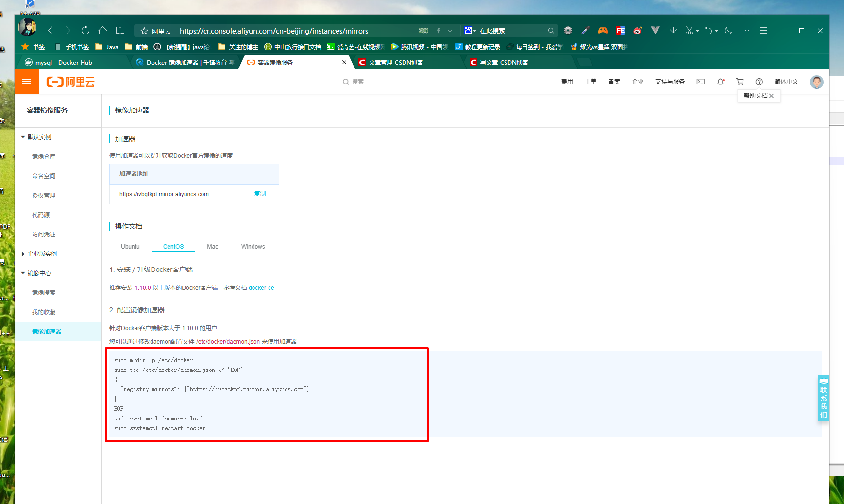Collapse the 默认实例 tree section

tap(23, 137)
